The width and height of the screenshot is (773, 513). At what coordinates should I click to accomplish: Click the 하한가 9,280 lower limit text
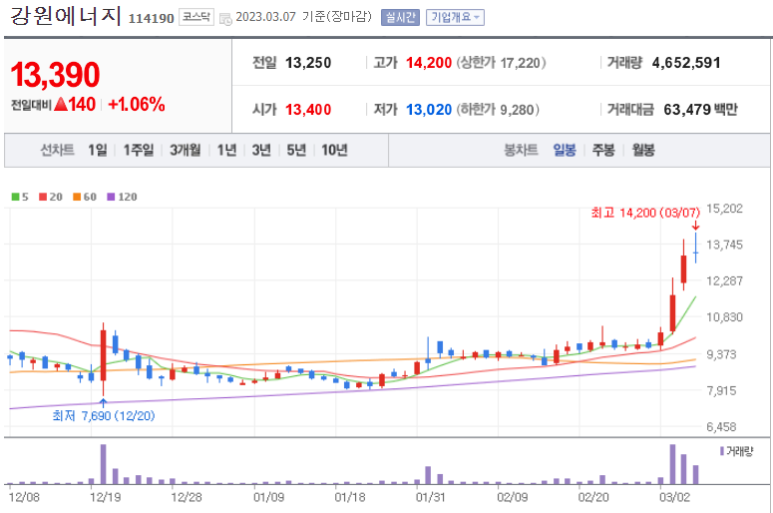(x=497, y=109)
